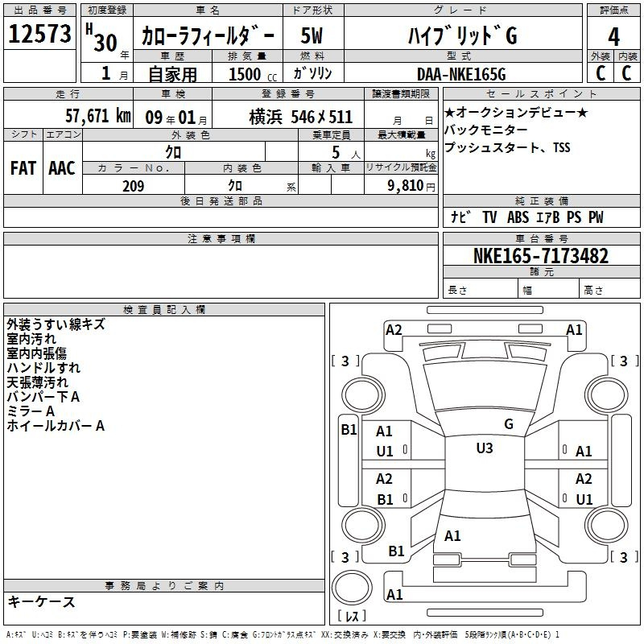
Task: Select the registration year H30
Action: tap(102, 38)
